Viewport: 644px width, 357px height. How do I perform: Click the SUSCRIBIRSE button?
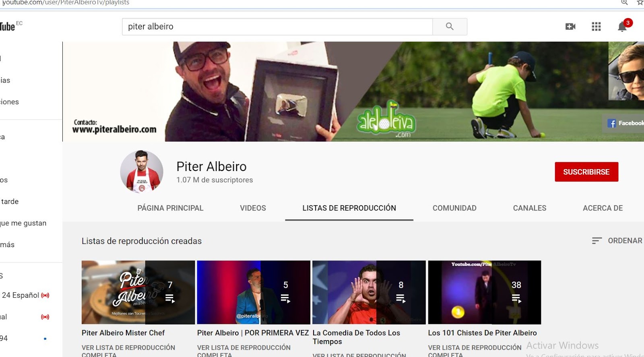(x=586, y=172)
